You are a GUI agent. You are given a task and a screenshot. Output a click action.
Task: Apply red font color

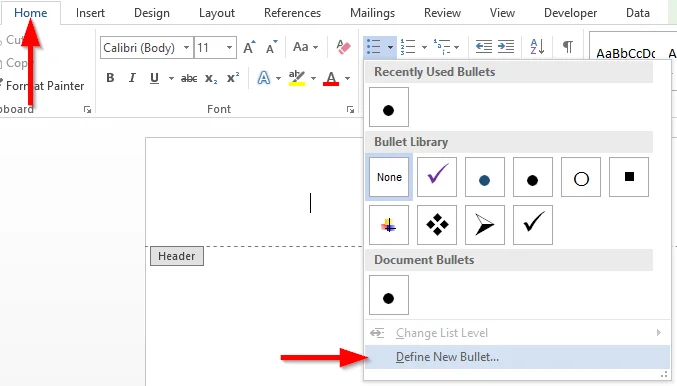(x=331, y=78)
